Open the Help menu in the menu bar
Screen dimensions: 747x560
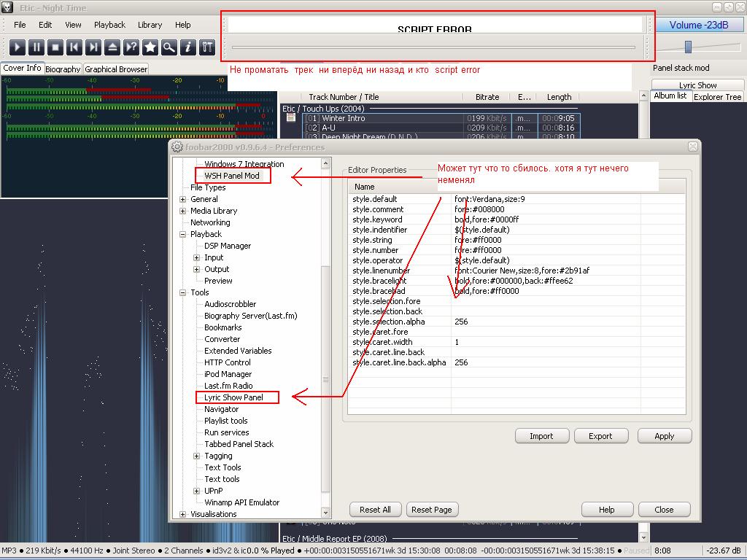[182, 25]
